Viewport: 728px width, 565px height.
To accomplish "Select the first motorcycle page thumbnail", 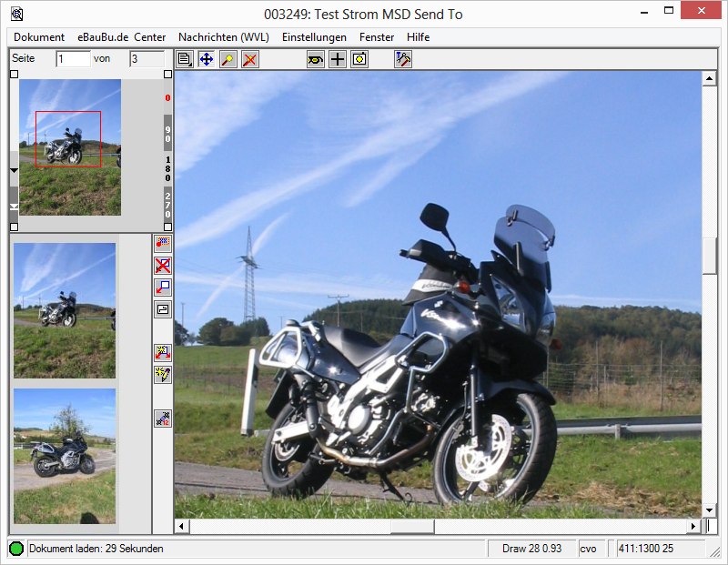I will click(x=65, y=310).
